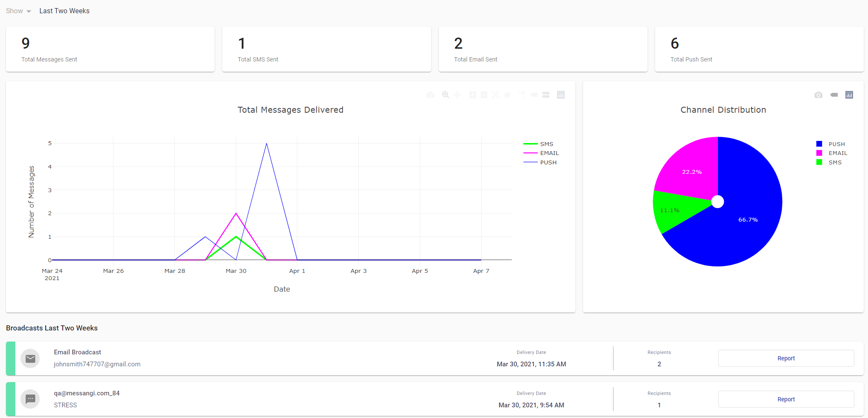Download the line chart as a PNG image
Screen dimensions: 868x418
(x=430, y=95)
